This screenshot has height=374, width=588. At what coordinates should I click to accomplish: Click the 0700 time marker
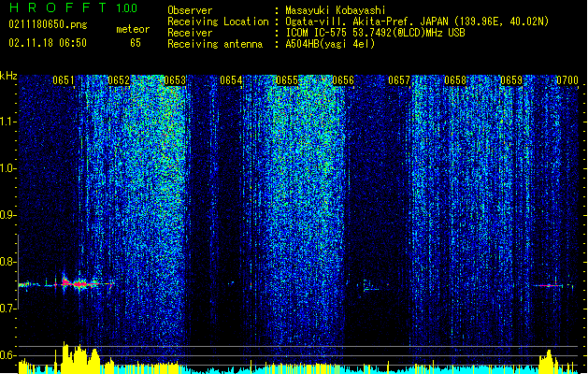pos(567,80)
